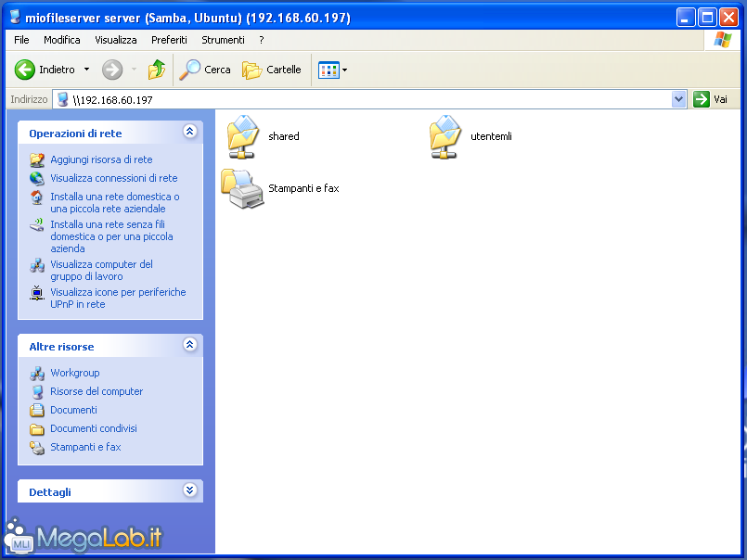This screenshot has height=560, width=747.
Task: Maximize the miofileserver window
Action: (x=707, y=18)
